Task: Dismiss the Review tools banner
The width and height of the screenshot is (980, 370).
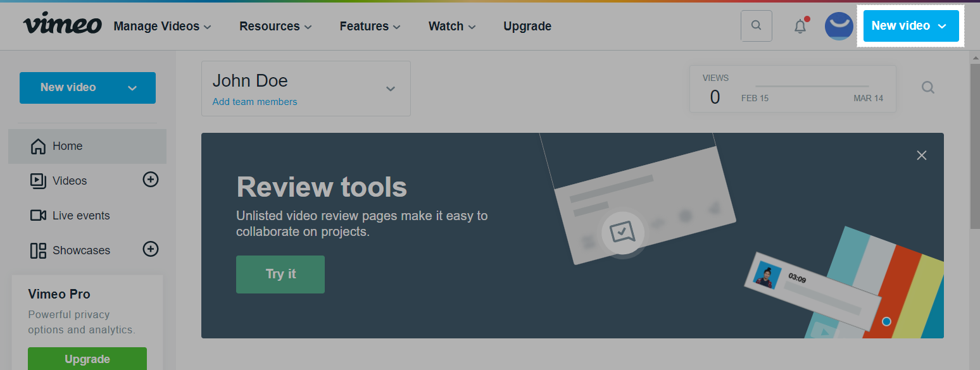Action: pos(922,155)
